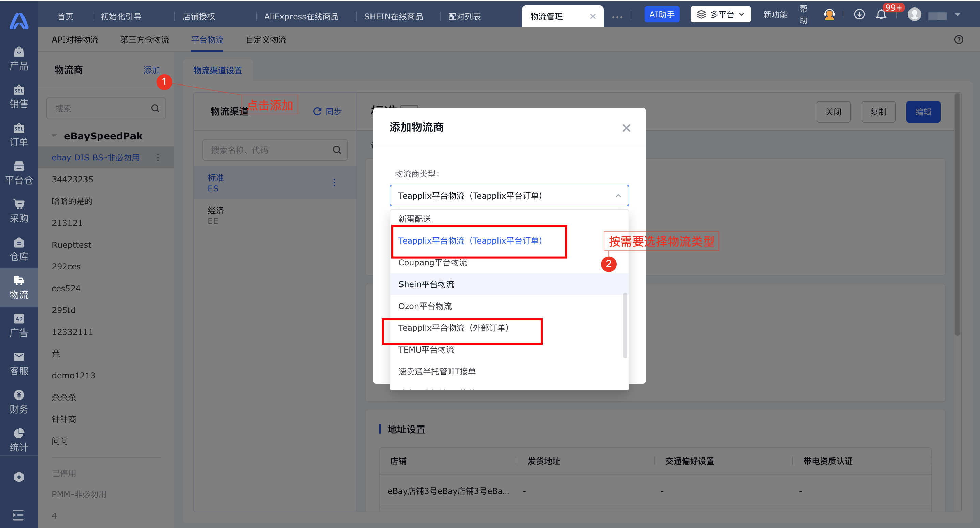Open the 多平台 dropdown
The image size is (980, 528).
(x=720, y=14)
